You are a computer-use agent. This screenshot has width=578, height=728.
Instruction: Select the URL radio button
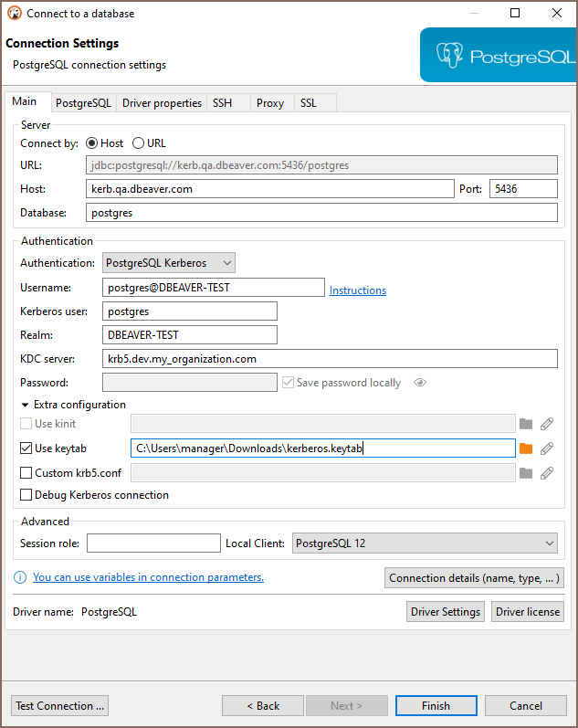(x=139, y=143)
